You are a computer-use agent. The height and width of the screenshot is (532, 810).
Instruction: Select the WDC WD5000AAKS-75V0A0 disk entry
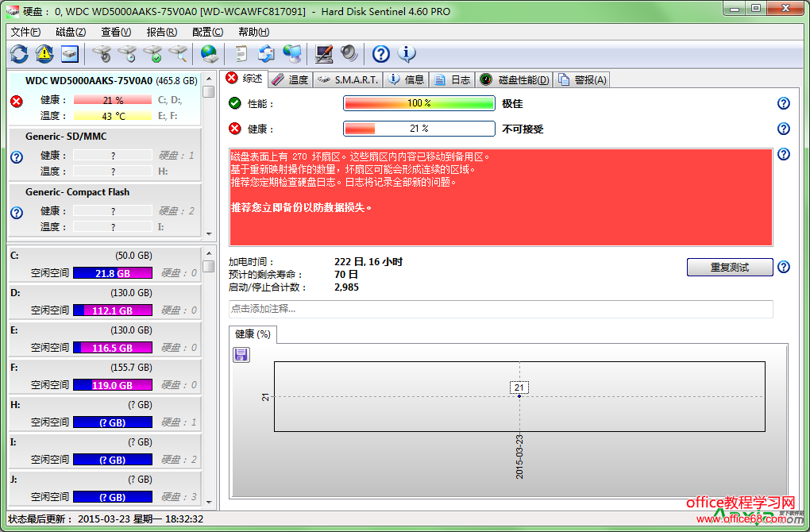coord(105,98)
